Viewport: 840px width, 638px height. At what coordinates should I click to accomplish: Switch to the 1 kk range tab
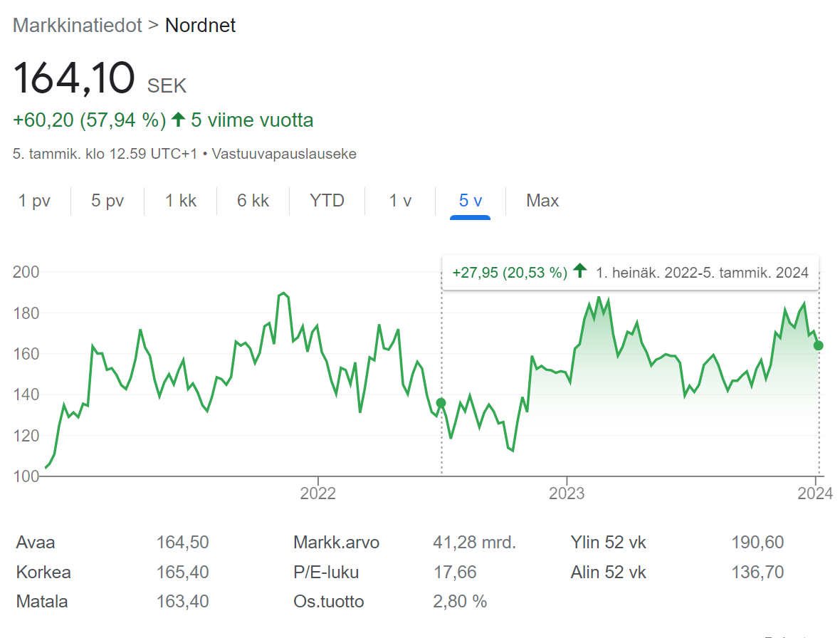pyautogui.click(x=181, y=200)
